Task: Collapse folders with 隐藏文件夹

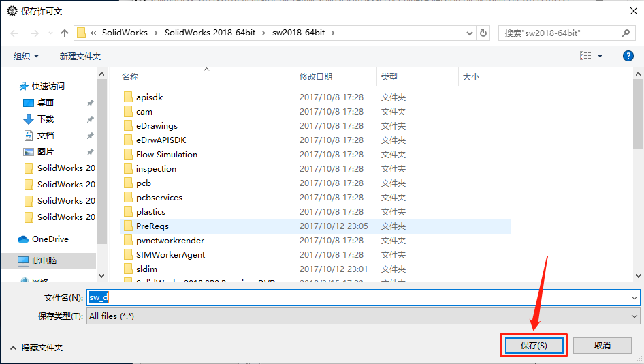Action: point(37,348)
